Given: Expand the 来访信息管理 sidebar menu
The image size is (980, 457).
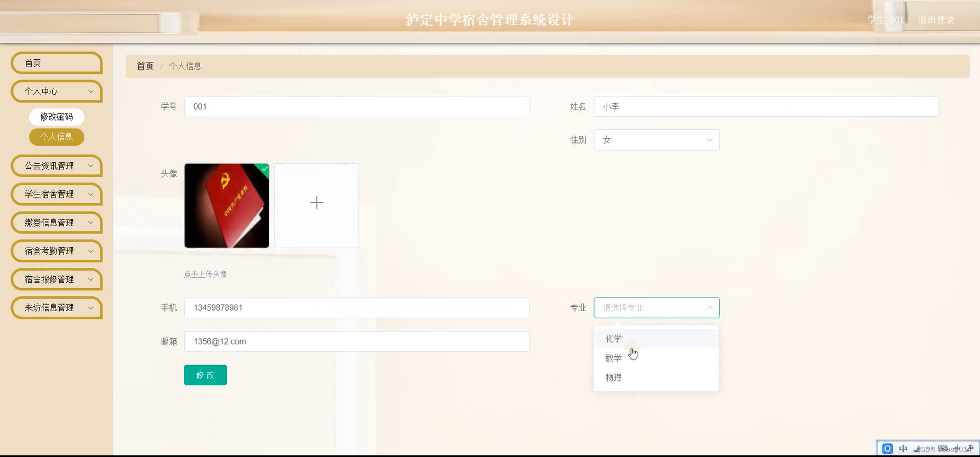Looking at the screenshot, I should 56,308.
